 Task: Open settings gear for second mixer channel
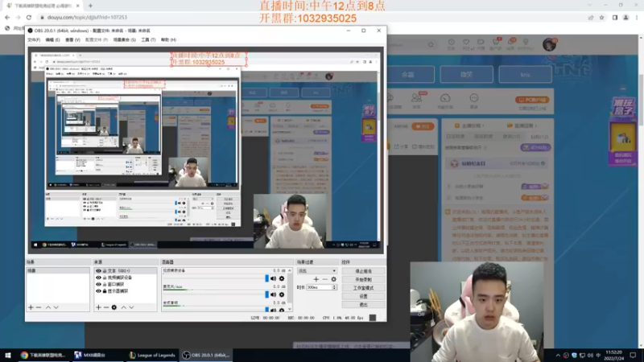(x=282, y=294)
